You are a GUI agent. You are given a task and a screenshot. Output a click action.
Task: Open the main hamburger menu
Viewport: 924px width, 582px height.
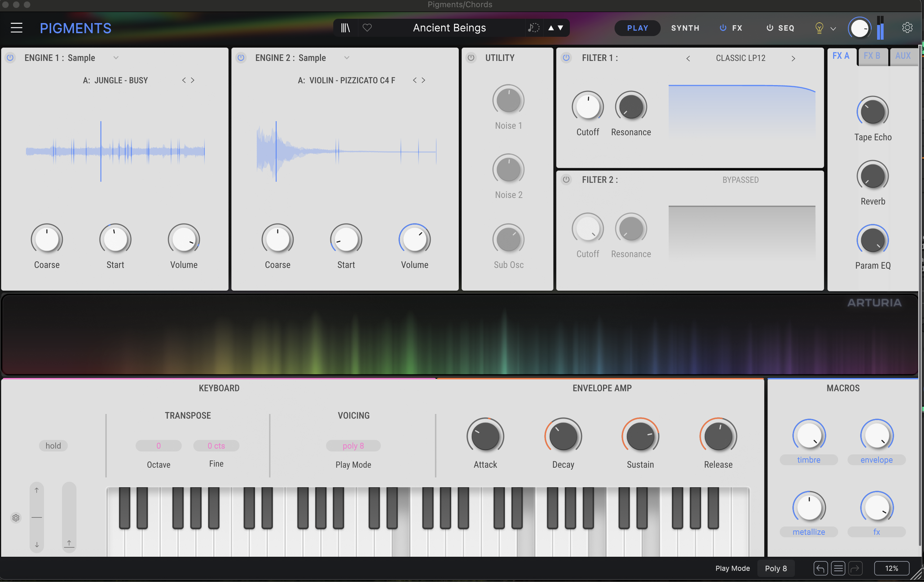coord(17,28)
